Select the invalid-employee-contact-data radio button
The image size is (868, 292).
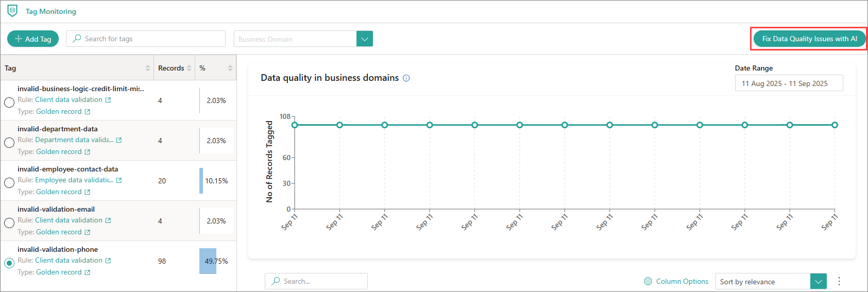click(9, 183)
